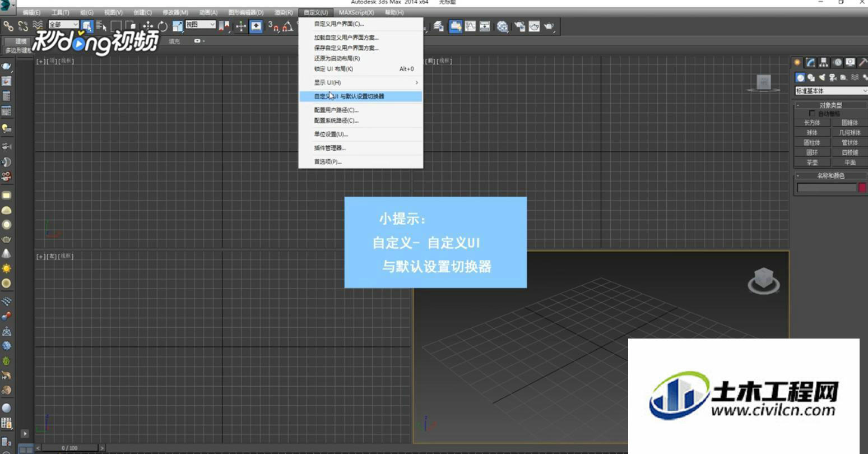Select the Space Warps category icon
The height and width of the screenshot is (454, 868).
pos(855,77)
